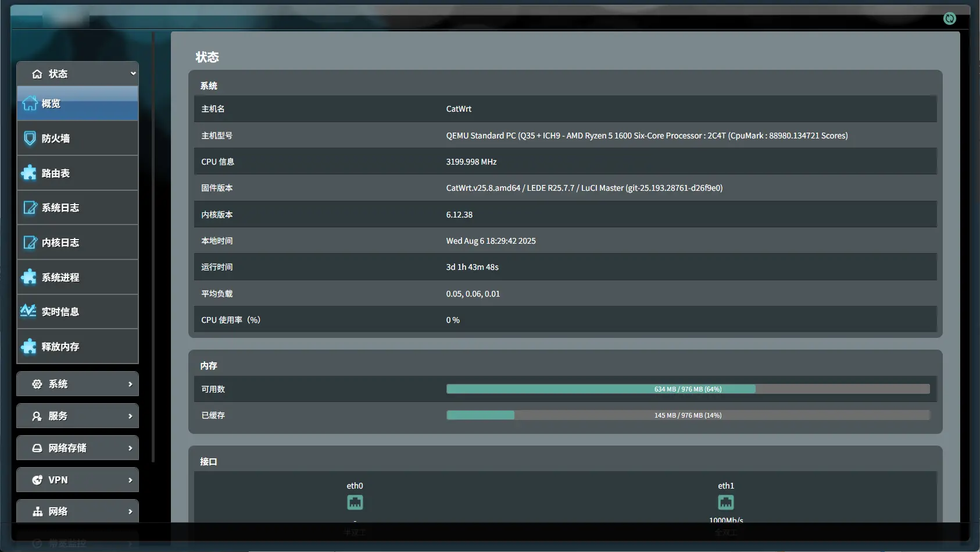The height and width of the screenshot is (552, 980).
Task: Click the eth0 network port icon
Action: click(x=355, y=502)
